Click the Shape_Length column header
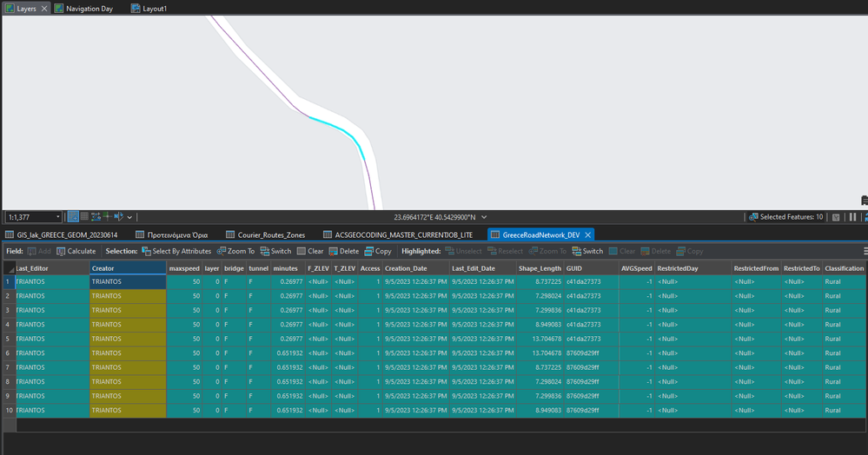The image size is (868, 455). click(x=540, y=268)
